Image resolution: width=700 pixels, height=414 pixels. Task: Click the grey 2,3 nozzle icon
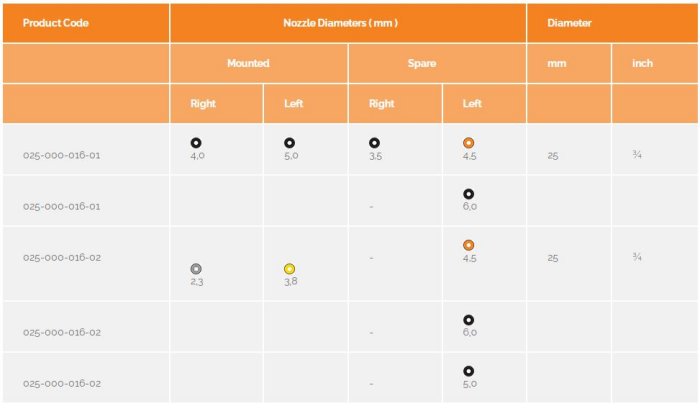point(196,268)
